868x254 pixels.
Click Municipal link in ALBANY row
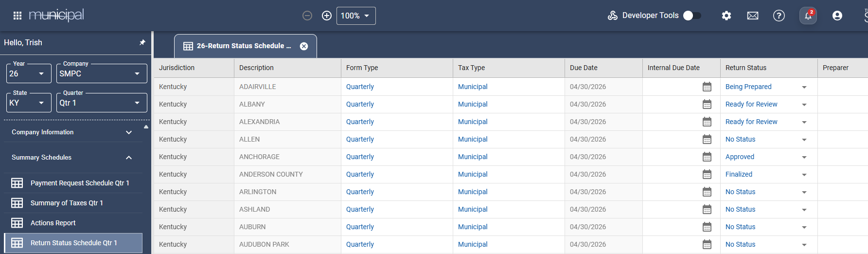(473, 104)
